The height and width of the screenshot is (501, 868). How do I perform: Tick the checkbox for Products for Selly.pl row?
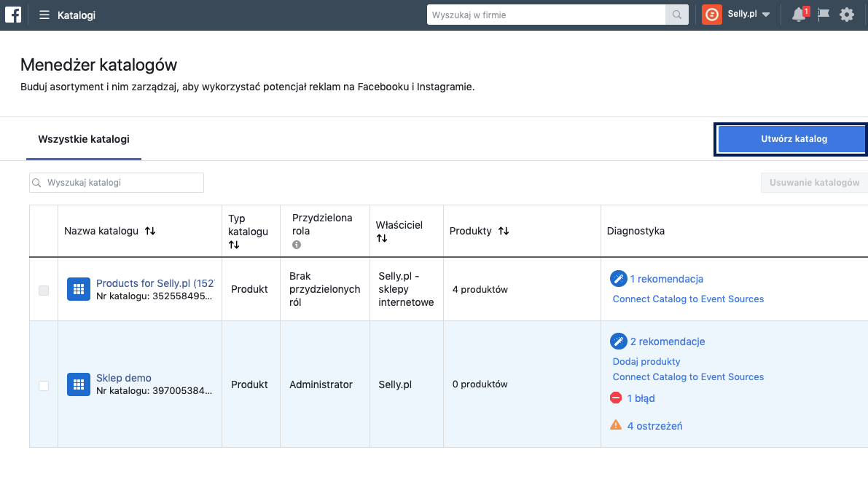click(x=44, y=291)
